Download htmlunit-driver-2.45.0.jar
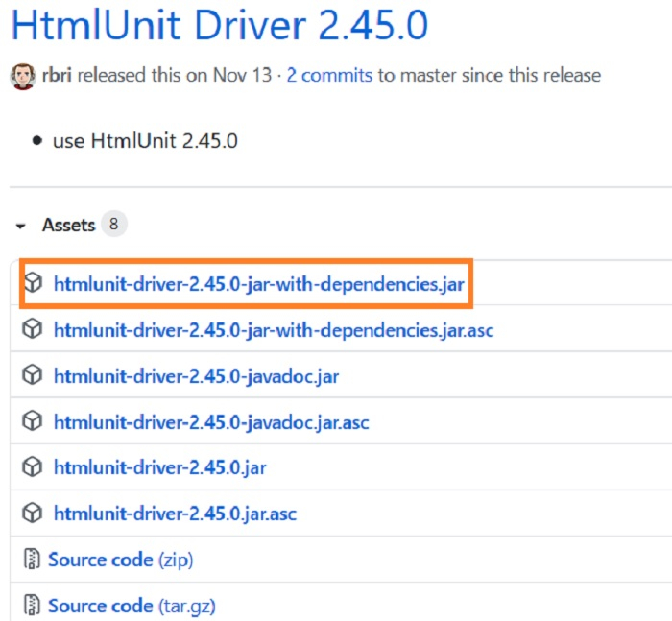Image resolution: width=672 pixels, height=621 pixels. (x=160, y=467)
